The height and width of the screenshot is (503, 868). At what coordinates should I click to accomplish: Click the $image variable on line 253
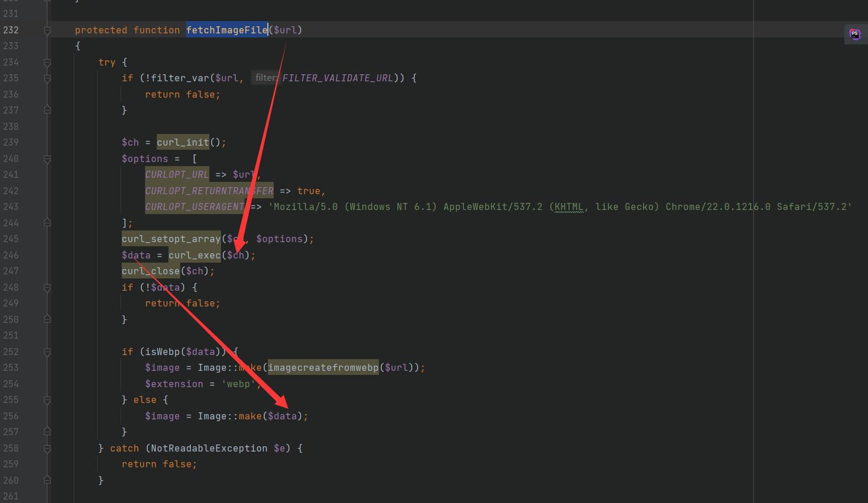(162, 367)
